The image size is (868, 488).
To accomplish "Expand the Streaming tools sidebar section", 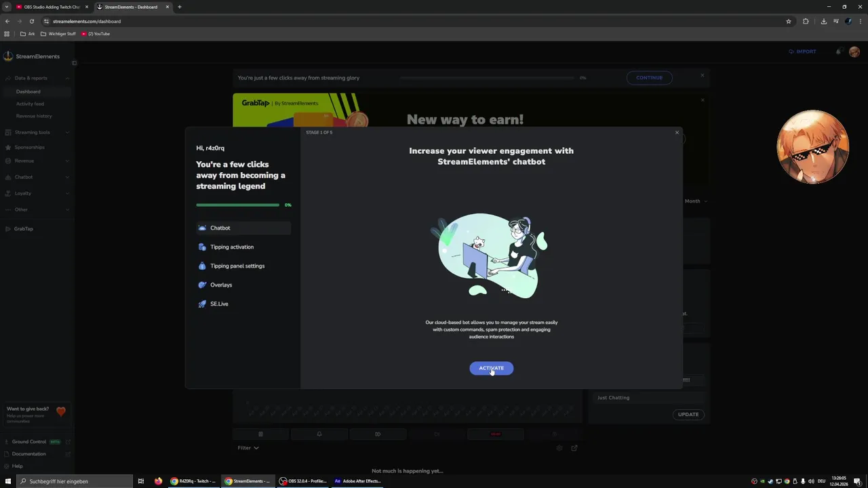I will coord(37,132).
